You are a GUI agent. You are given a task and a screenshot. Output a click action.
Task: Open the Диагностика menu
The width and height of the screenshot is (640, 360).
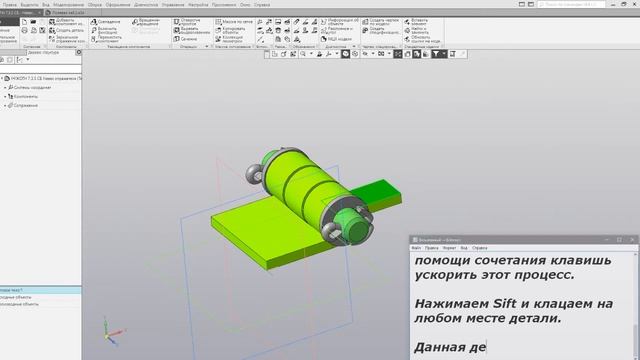pos(146,5)
